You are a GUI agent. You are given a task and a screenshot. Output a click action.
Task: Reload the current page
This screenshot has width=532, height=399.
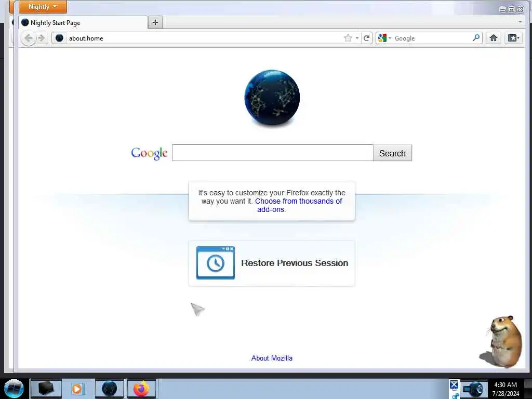tap(366, 38)
